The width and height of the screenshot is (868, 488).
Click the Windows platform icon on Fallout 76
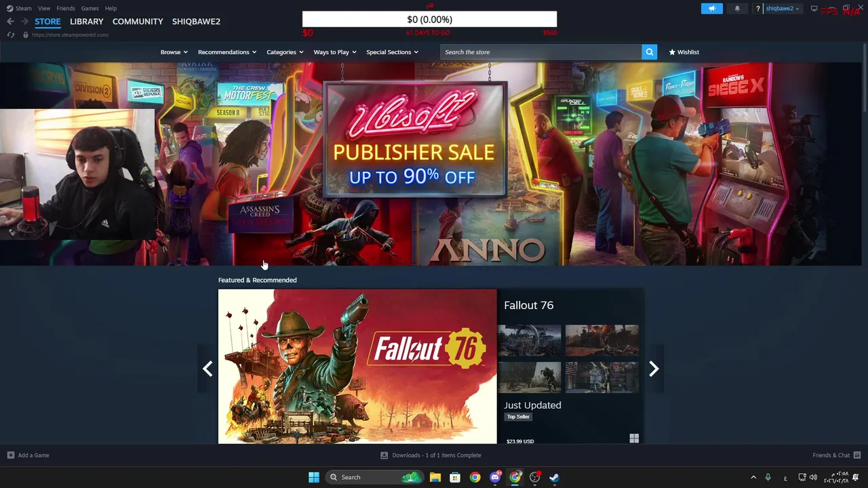634,439
